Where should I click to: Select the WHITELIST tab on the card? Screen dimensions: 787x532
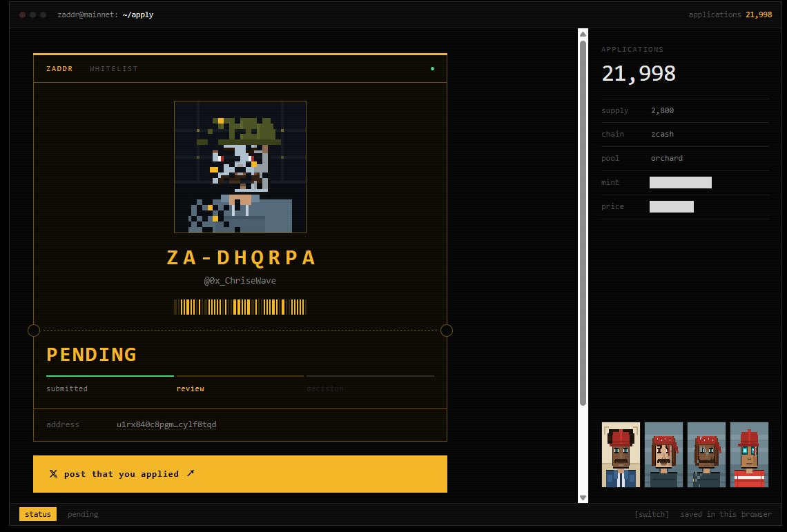[113, 69]
